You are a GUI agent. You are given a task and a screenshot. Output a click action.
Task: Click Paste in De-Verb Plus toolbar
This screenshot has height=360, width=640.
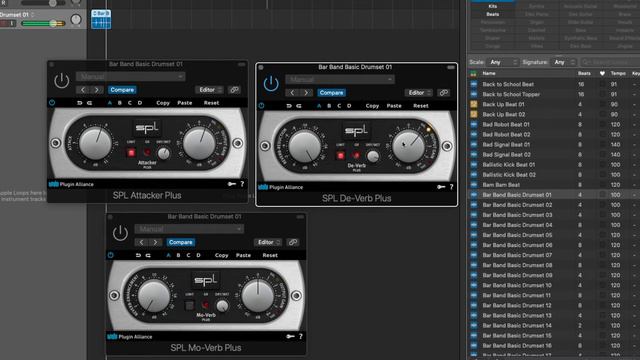click(x=394, y=106)
